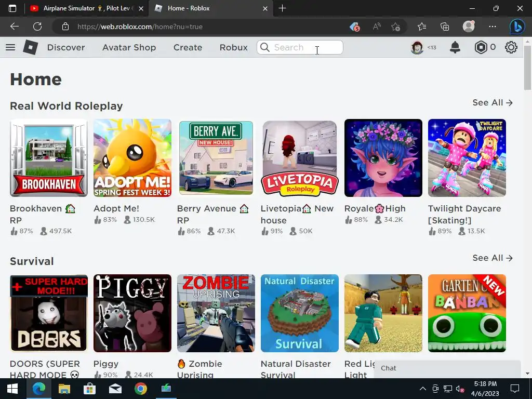Launch Google Chrome from the taskbar
The width and height of the screenshot is (532, 399).
click(x=140, y=389)
